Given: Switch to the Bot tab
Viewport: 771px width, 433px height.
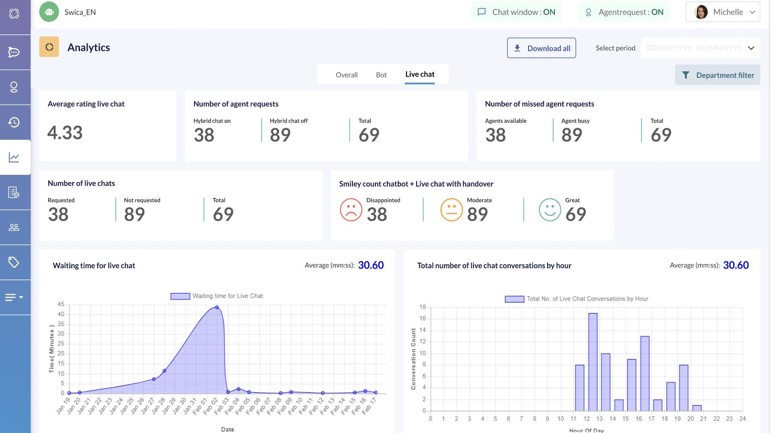Looking at the screenshot, I should pos(381,75).
